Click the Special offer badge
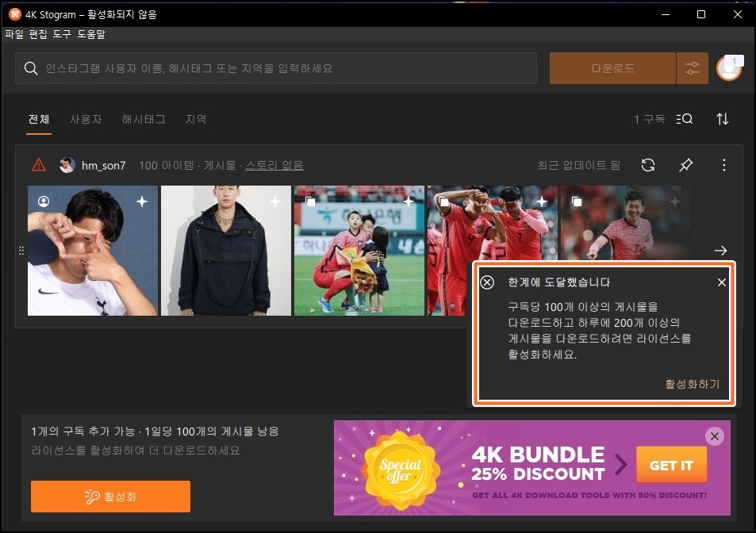The image size is (756, 533). 400,470
